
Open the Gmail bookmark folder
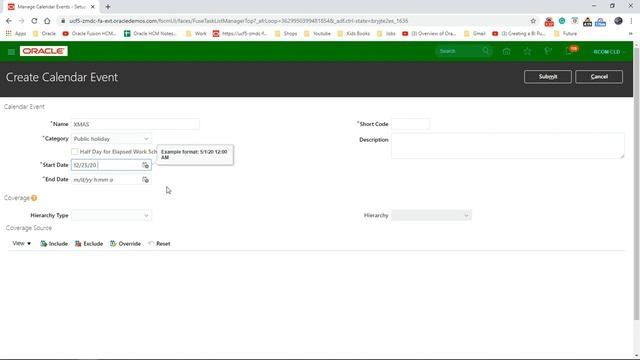tap(475, 33)
